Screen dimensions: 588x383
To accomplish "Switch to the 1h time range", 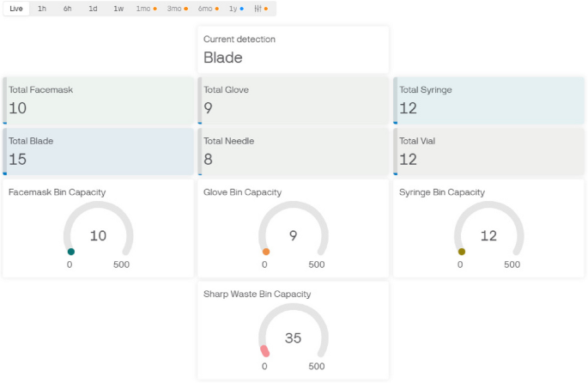I will click(42, 9).
